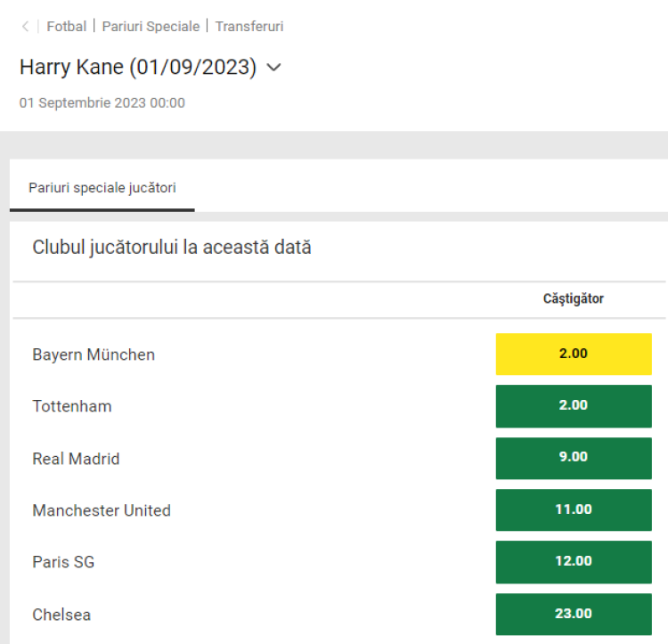Image resolution: width=668 pixels, height=644 pixels.
Task: Expand the Harry Kane event dropdown chevron
Action: click(x=273, y=68)
